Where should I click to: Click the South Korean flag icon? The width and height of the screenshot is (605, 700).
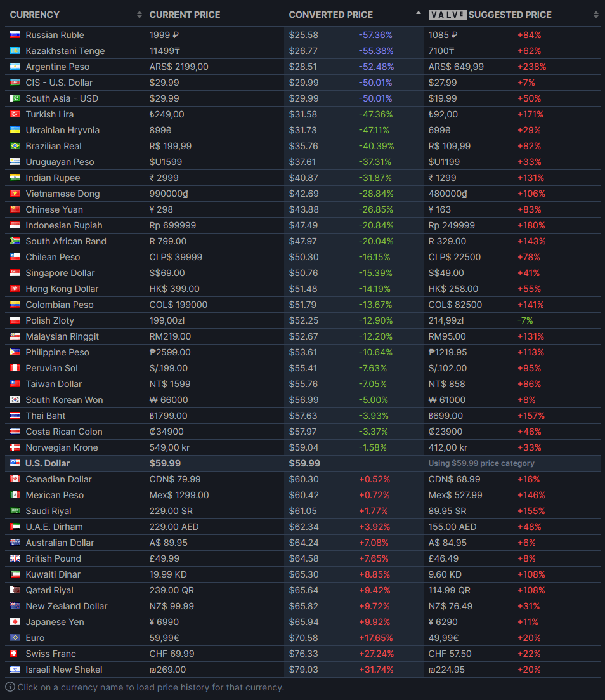[15, 400]
